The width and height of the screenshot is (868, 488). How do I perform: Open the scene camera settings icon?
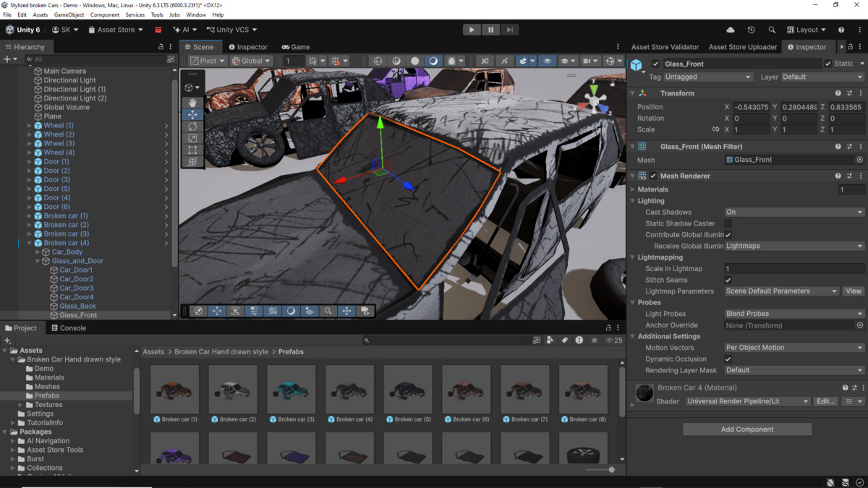click(x=587, y=61)
